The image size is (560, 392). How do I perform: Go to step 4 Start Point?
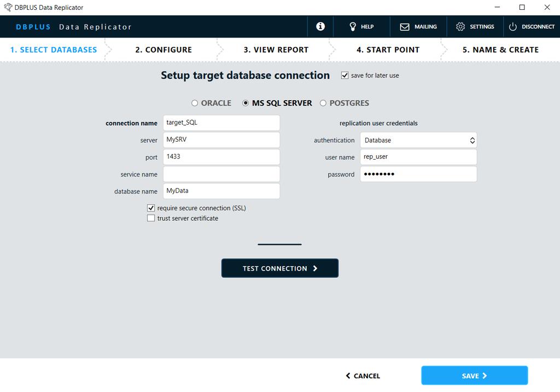388,50
